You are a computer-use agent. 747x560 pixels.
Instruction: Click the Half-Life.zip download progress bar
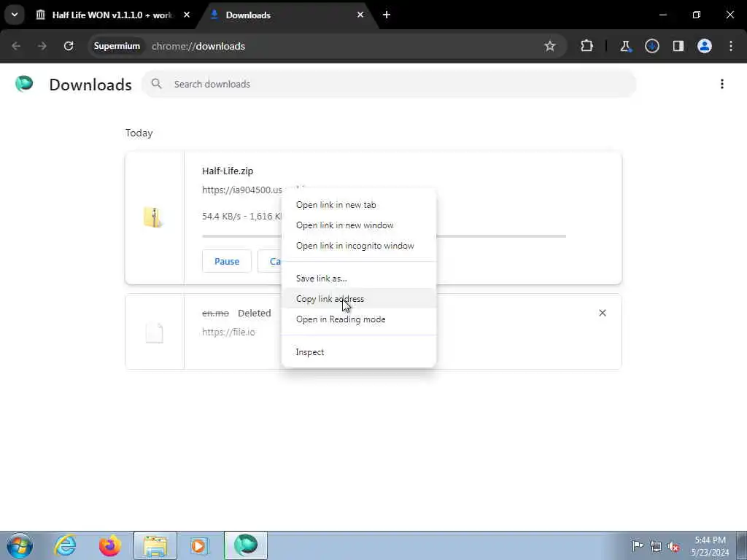click(x=384, y=236)
